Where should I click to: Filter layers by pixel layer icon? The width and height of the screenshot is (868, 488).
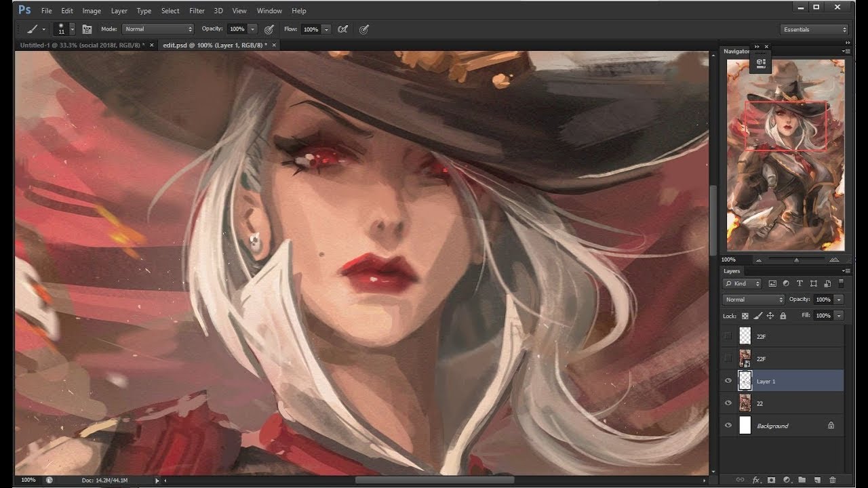click(x=772, y=283)
